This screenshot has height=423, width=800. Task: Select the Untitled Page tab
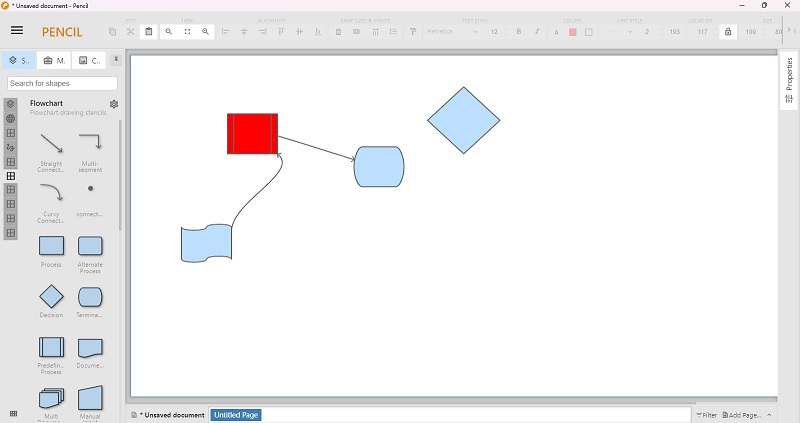(x=236, y=415)
